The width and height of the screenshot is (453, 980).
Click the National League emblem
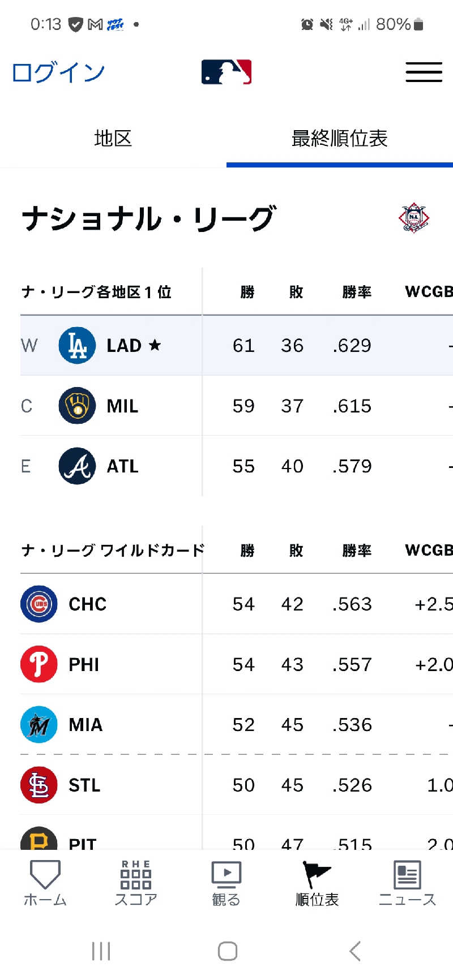coord(414,218)
